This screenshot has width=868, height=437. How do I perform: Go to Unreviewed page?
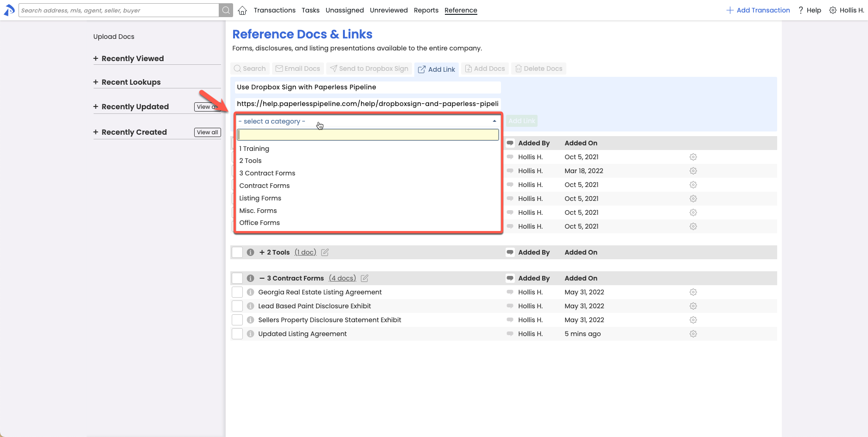pos(389,10)
